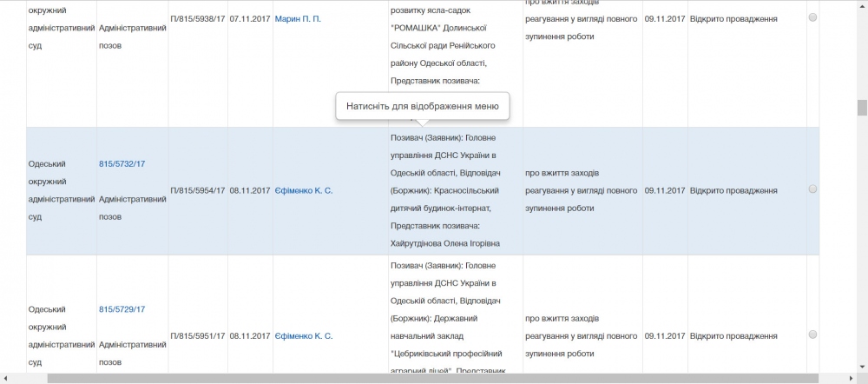Click Єфіменко К. С. in row П/815/5951/17

[304, 336]
